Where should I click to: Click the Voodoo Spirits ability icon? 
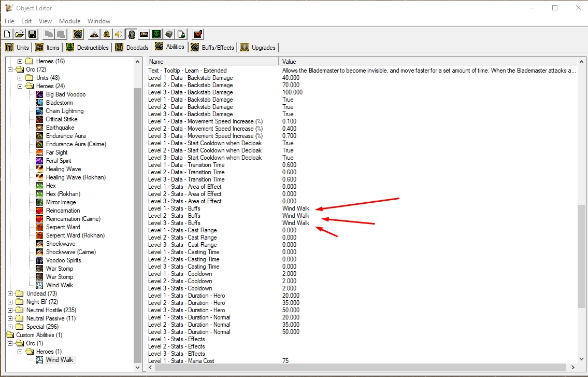coord(39,260)
